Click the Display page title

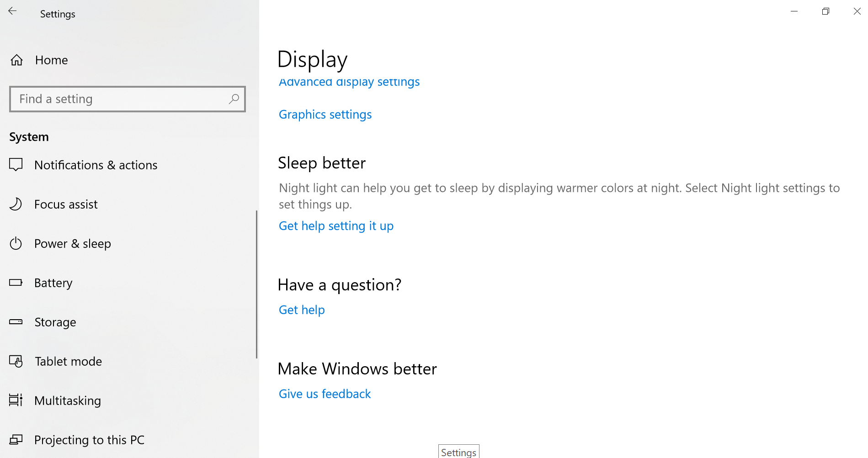(x=312, y=60)
